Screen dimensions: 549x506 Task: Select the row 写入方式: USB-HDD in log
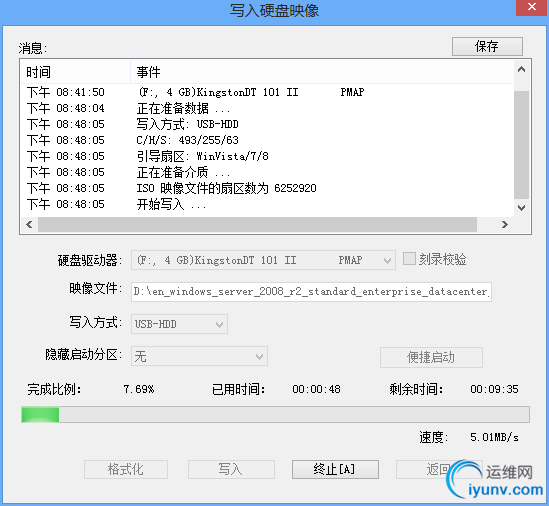(x=267, y=124)
